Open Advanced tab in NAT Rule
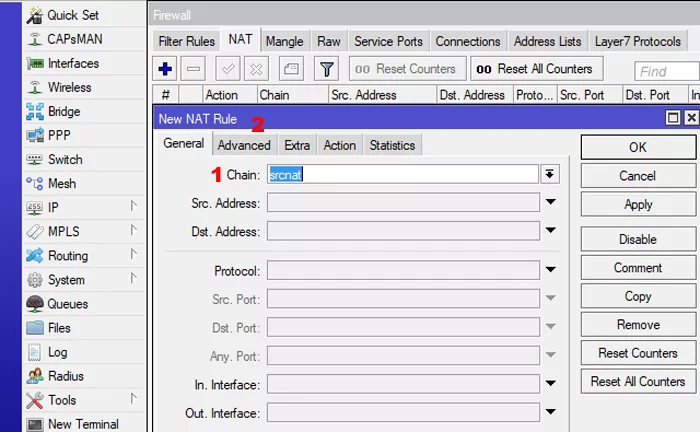700x432 pixels. [x=244, y=145]
